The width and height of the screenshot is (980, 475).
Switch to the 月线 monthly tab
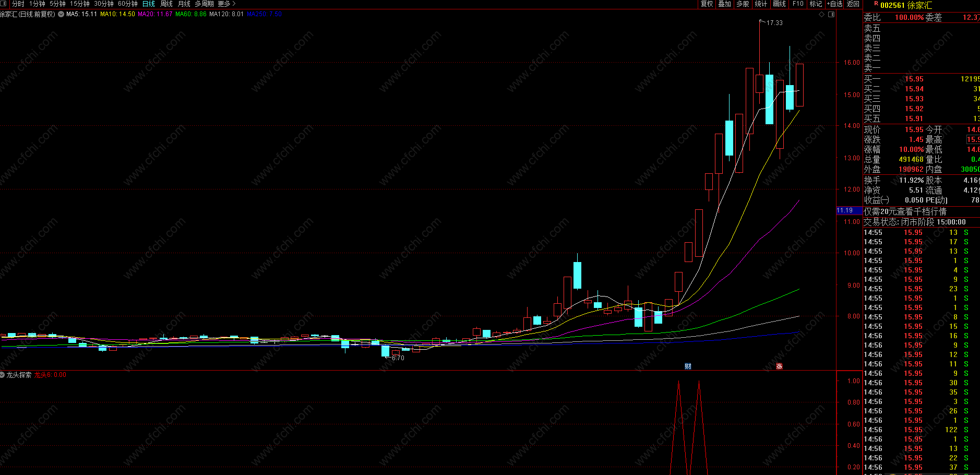point(184,4)
